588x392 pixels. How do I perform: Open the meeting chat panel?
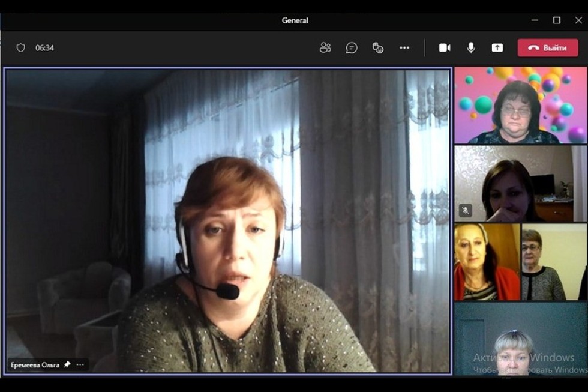pos(352,48)
